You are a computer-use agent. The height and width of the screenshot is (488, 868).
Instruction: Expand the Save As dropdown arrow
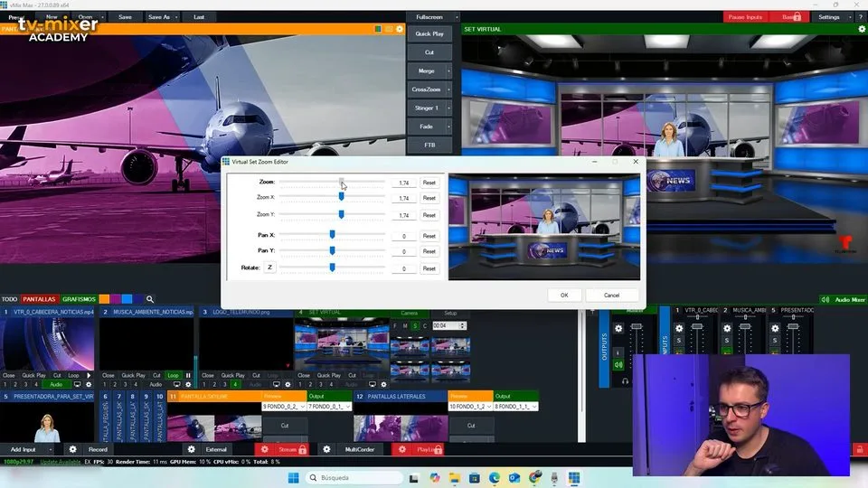(176, 17)
